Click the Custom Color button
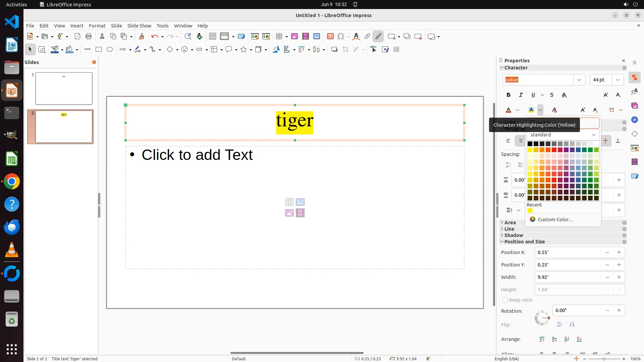The height and width of the screenshot is (362, 644). (555, 220)
